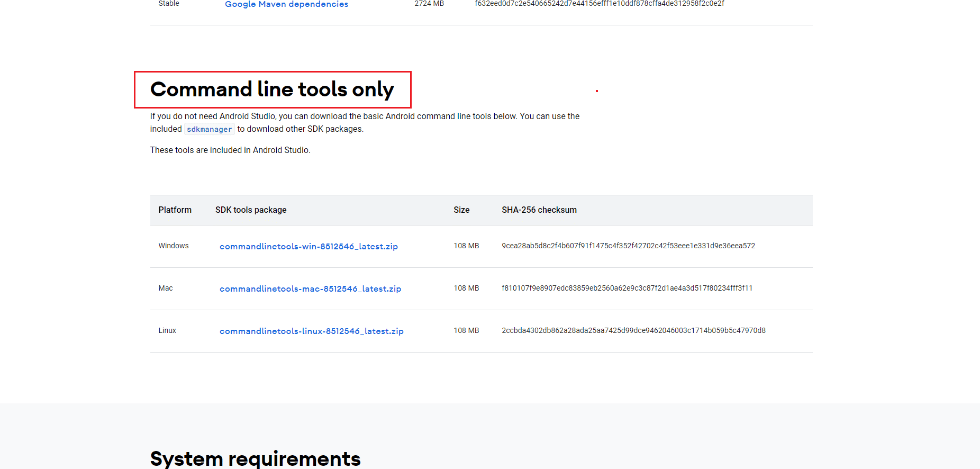Click the Size column header
The image size is (980, 469).
[461, 210]
